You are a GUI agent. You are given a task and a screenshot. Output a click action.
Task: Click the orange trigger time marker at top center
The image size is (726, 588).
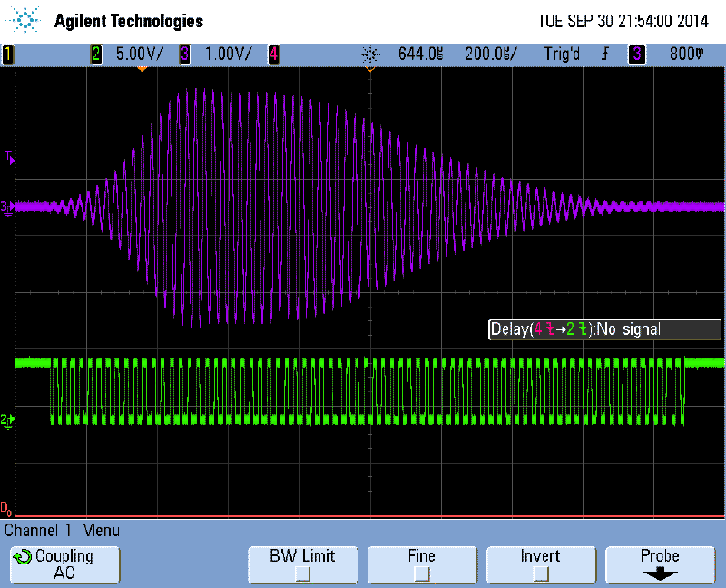coord(369,67)
